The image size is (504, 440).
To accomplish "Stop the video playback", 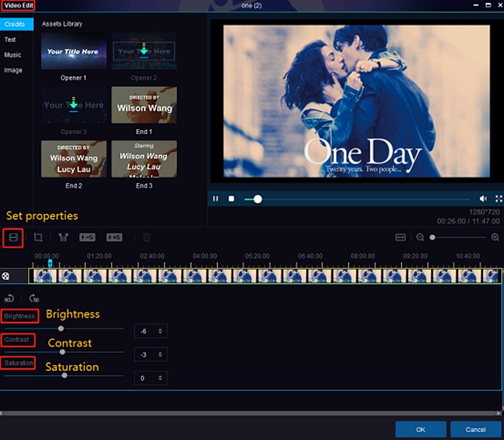I will coord(231,199).
